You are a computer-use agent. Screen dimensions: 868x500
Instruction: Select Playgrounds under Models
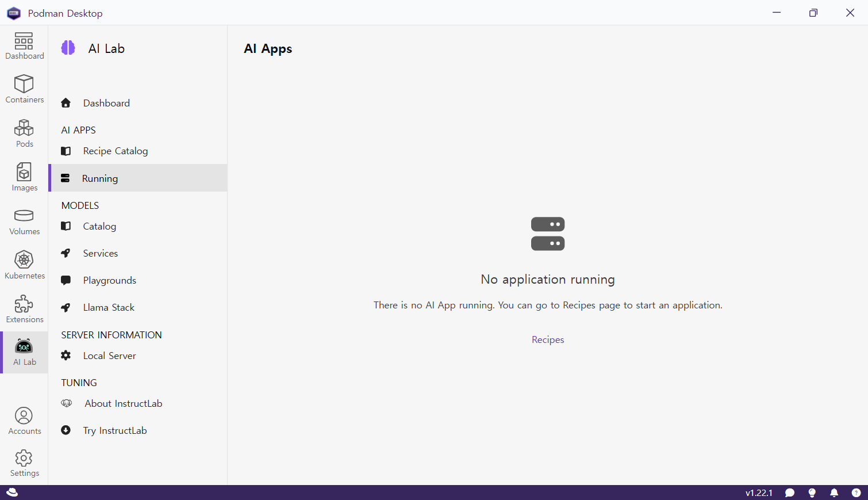pyautogui.click(x=109, y=281)
